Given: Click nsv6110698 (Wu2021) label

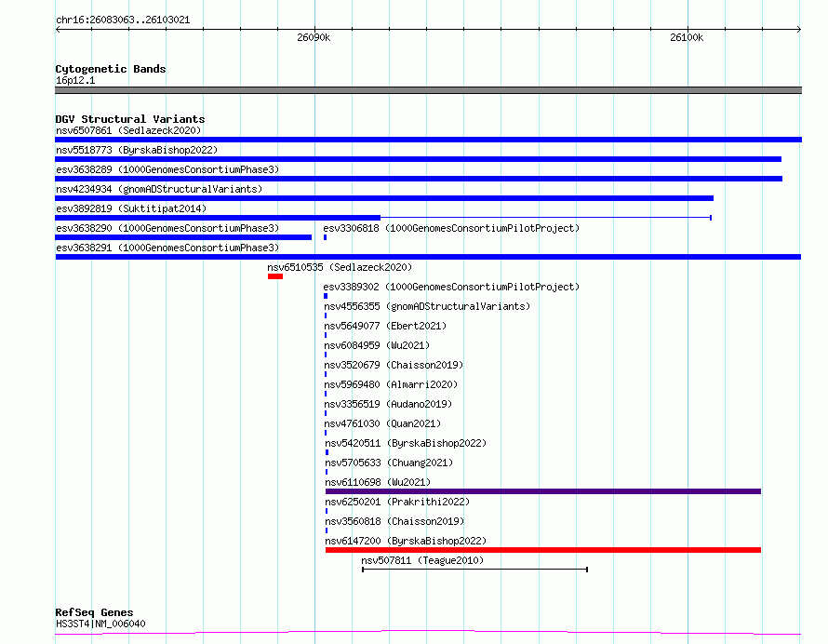Looking at the screenshot, I should [378, 482].
